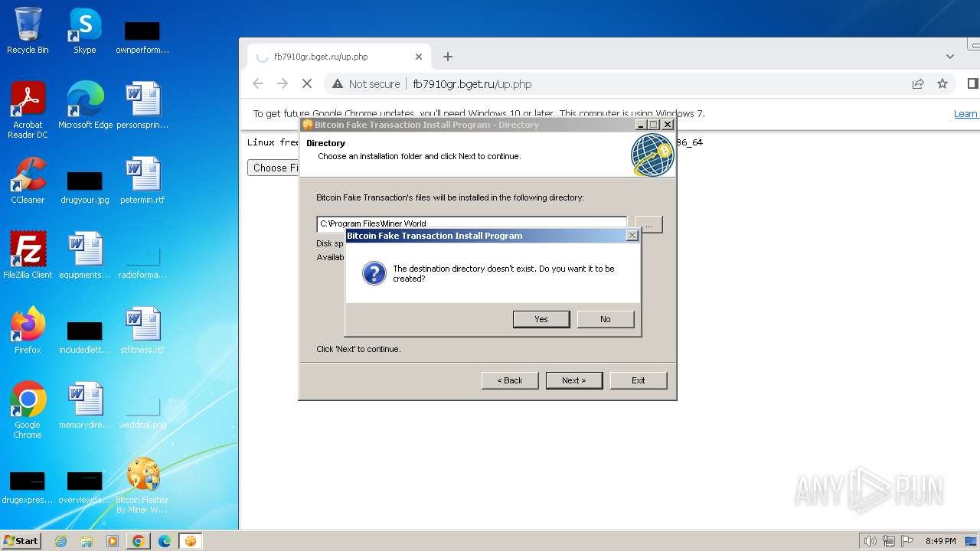Viewport: 980px width, 551px height.
Task: Launch Microsoft Edge desktop shortcut
Action: coord(85,106)
